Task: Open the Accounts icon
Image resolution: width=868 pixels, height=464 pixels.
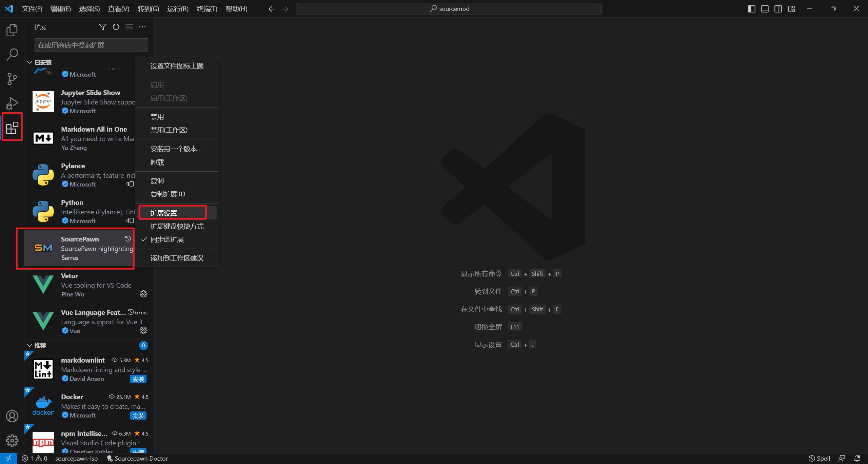Action: coord(12,416)
